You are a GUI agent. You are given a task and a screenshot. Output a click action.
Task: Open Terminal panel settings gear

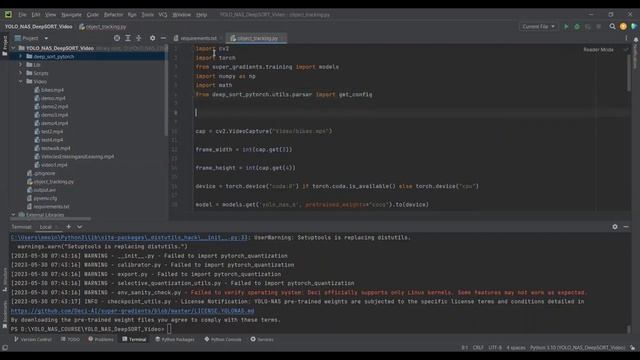click(615, 227)
